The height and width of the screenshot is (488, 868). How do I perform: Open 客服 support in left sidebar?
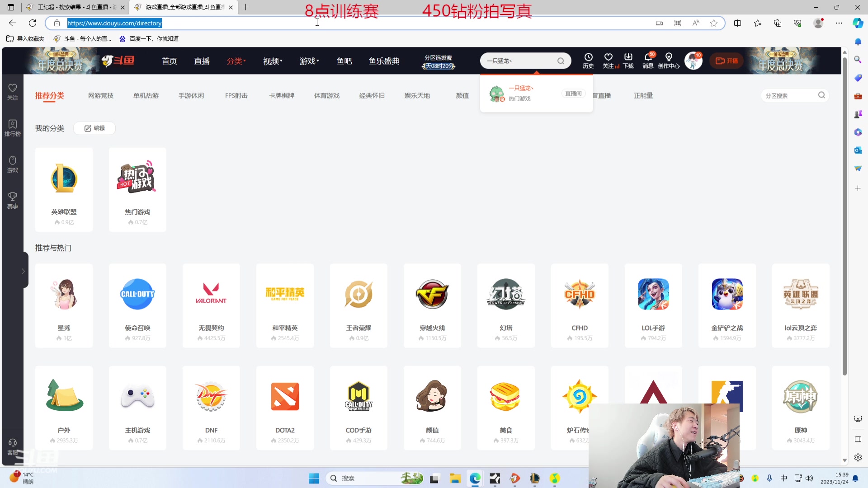click(x=13, y=447)
